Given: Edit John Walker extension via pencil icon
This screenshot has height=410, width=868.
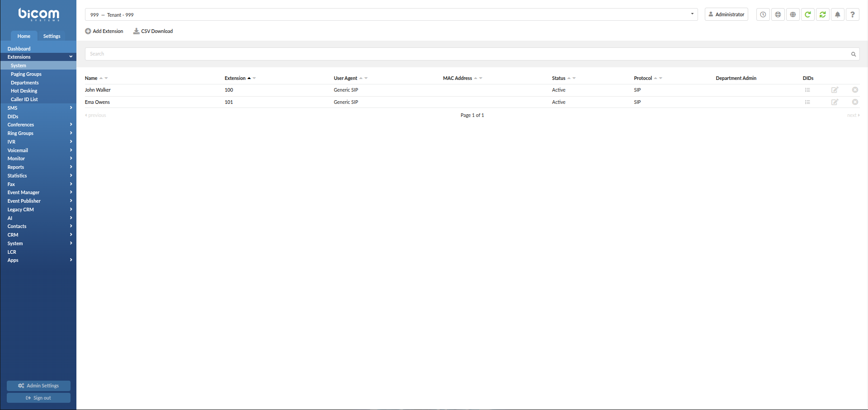Looking at the screenshot, I should pos(835,90).
